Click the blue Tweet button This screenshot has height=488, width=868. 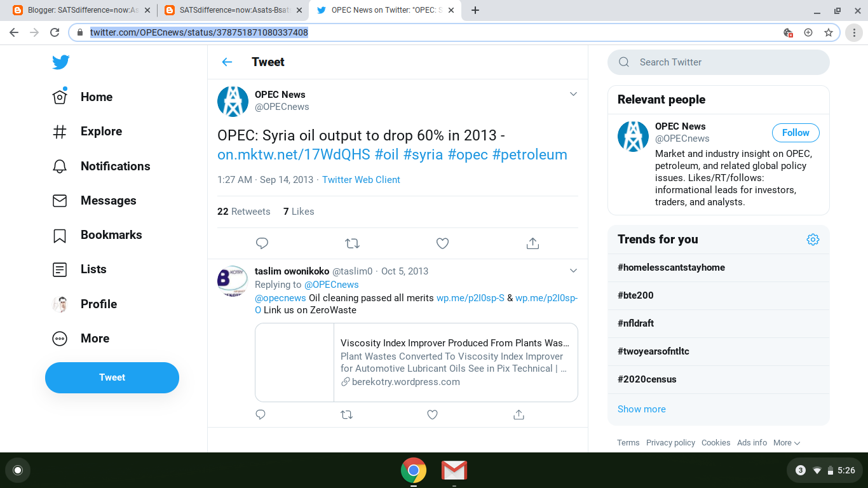tap(112, 377)
